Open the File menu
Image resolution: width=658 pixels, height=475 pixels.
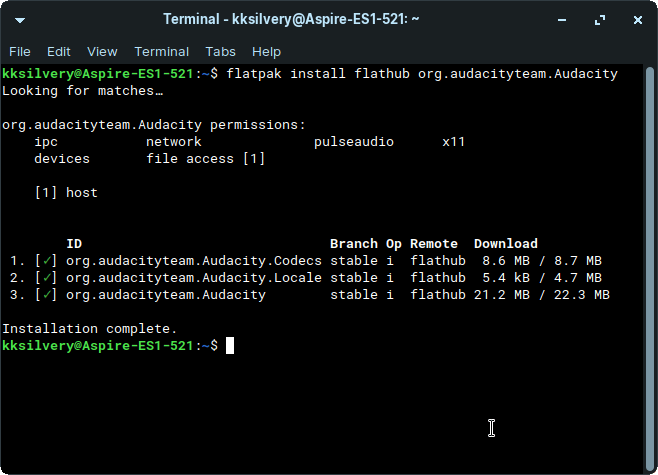click(20, 51)
